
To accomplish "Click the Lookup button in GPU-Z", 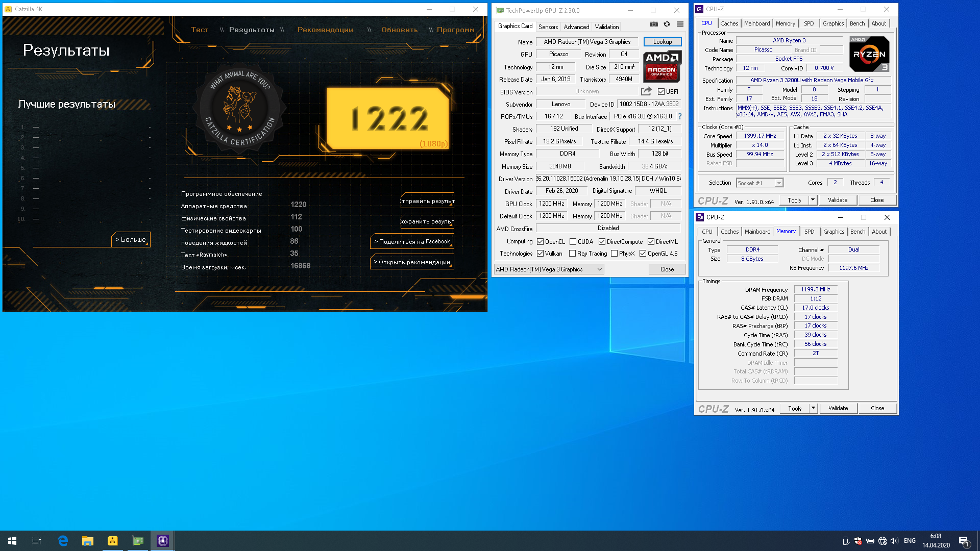I will click(x=663, y=42).
